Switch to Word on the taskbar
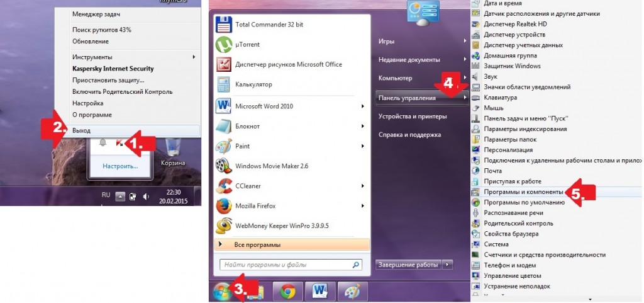The width and height of the screenshot is (644, 303). point(320,292)
